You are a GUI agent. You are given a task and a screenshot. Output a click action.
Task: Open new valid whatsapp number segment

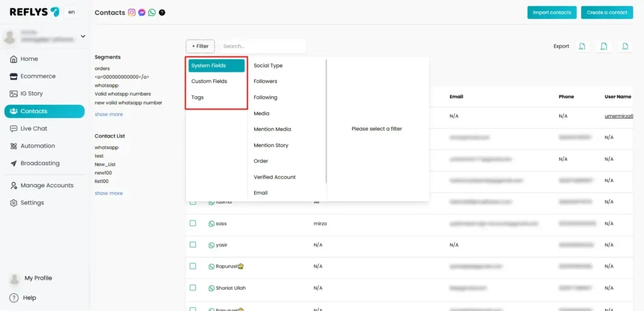click(128, 102)
